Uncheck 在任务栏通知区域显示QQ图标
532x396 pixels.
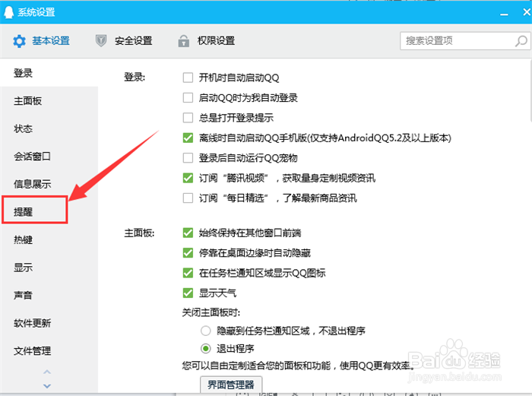pyautogui.click(x=188, y=273)
